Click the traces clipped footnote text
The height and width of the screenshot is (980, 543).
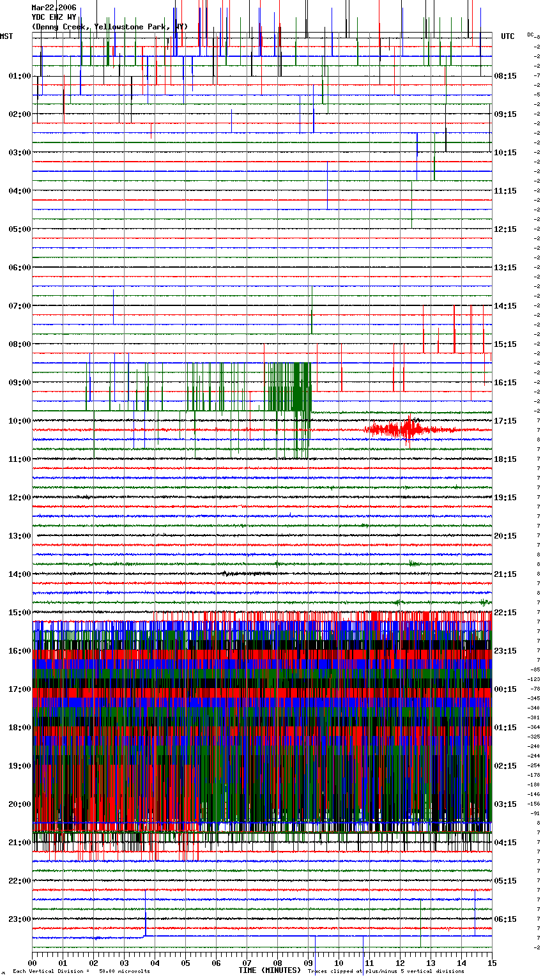(386, 972)
